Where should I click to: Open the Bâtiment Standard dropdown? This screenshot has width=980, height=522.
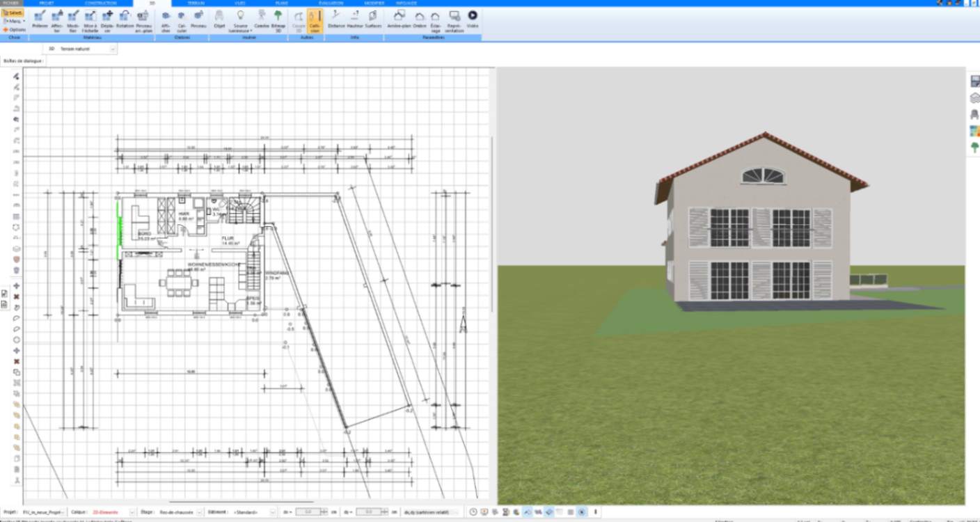(253, 512)
